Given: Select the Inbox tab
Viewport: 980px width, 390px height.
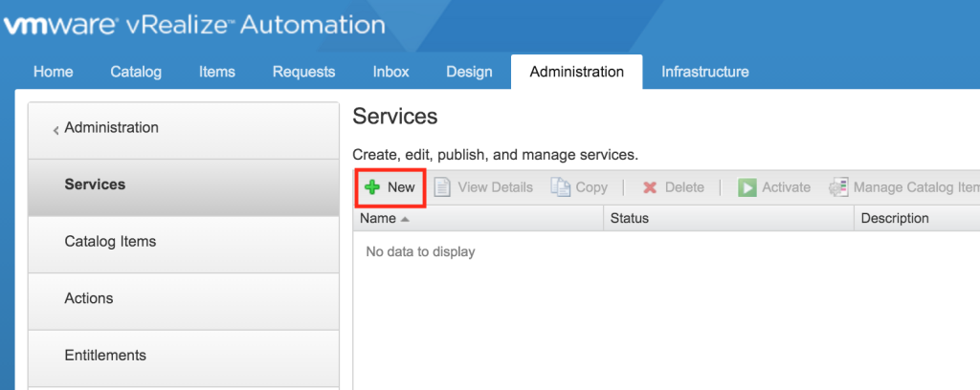Looking at the screenshot, I should [390, 72].
